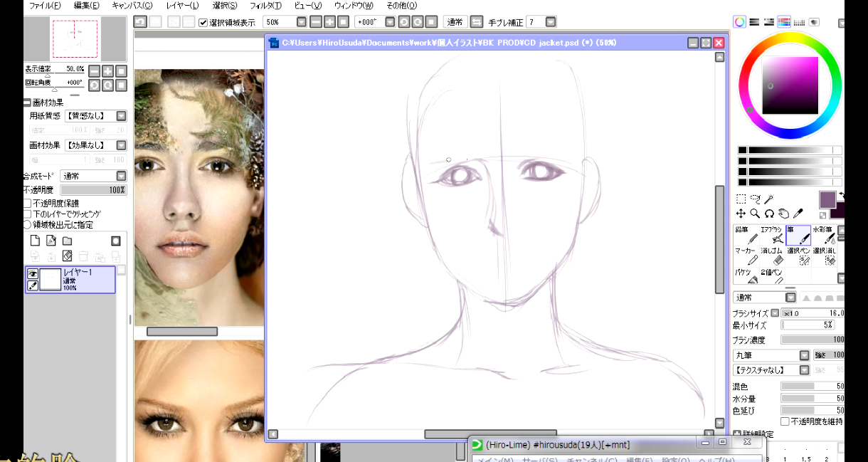The image size is (868, 462).
Task: Choose the 水彩筆 watercolor brush
Action: point(824,236)
